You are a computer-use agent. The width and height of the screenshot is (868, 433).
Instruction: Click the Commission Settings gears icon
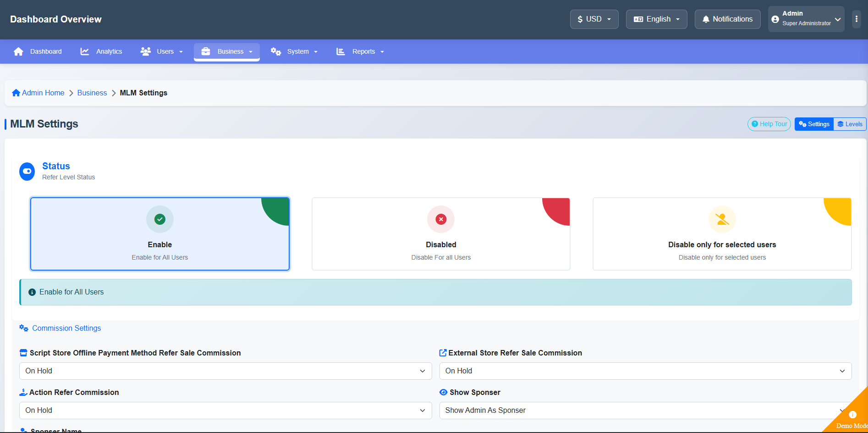pyautogui.click(x=24, y=328)
